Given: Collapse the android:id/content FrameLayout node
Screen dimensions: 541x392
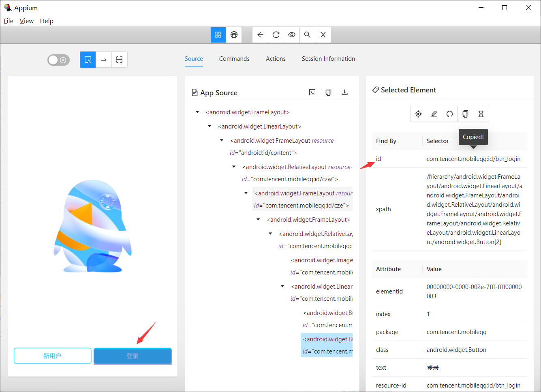Looking at the screenshot, I should 222,140.
